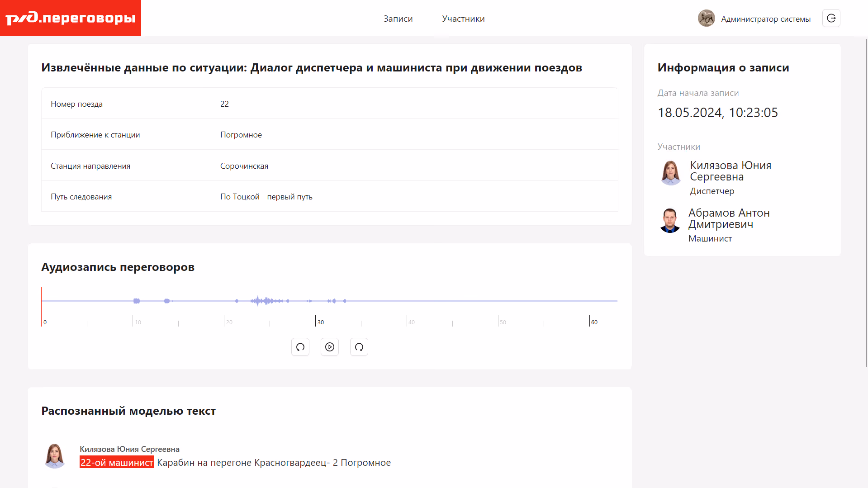Click the Номер поезда row label

[x=76, y=104]
